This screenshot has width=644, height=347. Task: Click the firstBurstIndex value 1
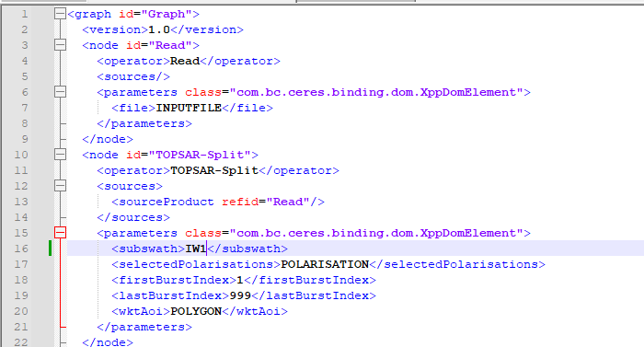click(240, 280)
